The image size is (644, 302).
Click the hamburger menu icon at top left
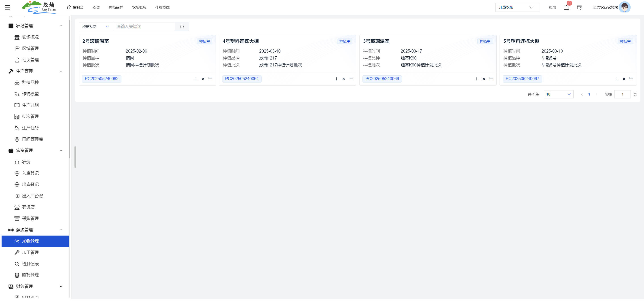(8, 7)
